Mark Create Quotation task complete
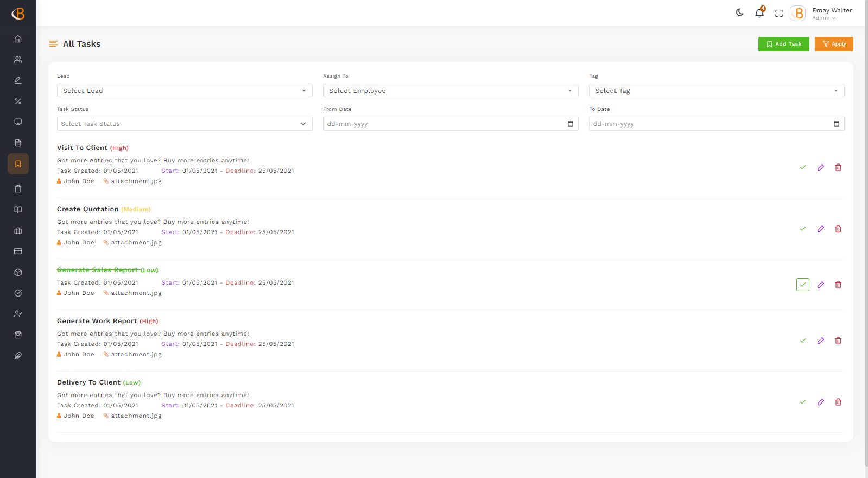Image resolution: width=868 pixels, height=478 pixels. point(803,229)
